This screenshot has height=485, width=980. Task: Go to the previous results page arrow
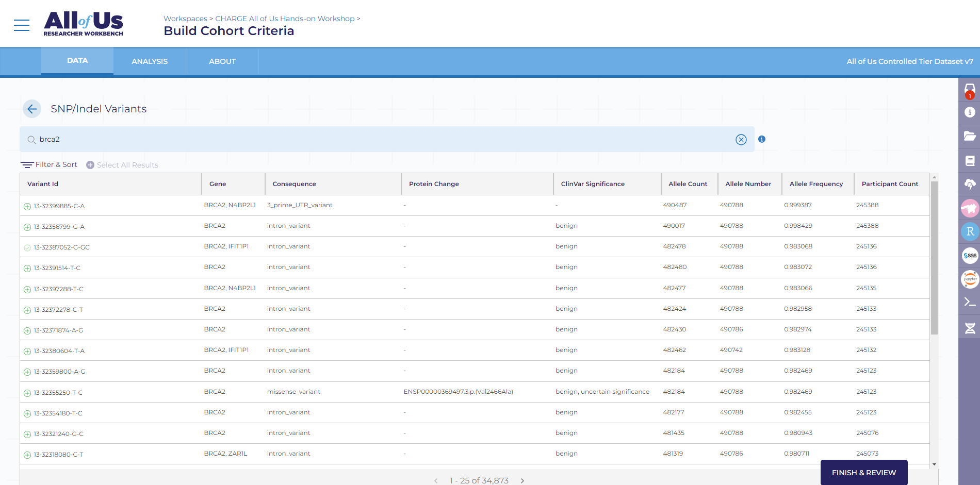pyautogui.click(x=436, y=480)
